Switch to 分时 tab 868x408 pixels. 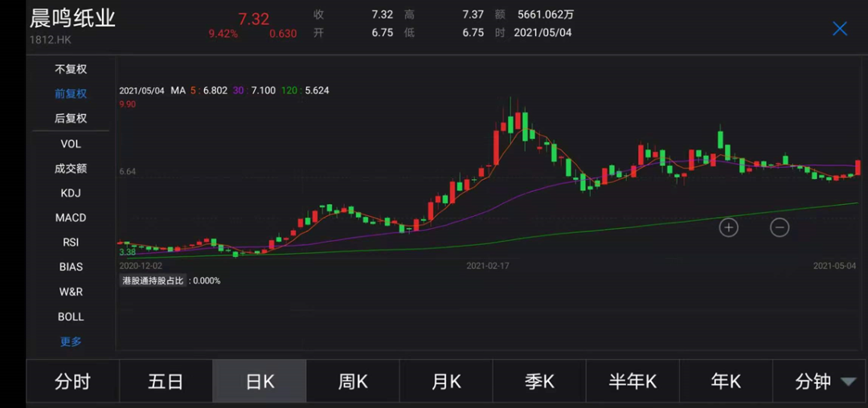tap(72, 381)
